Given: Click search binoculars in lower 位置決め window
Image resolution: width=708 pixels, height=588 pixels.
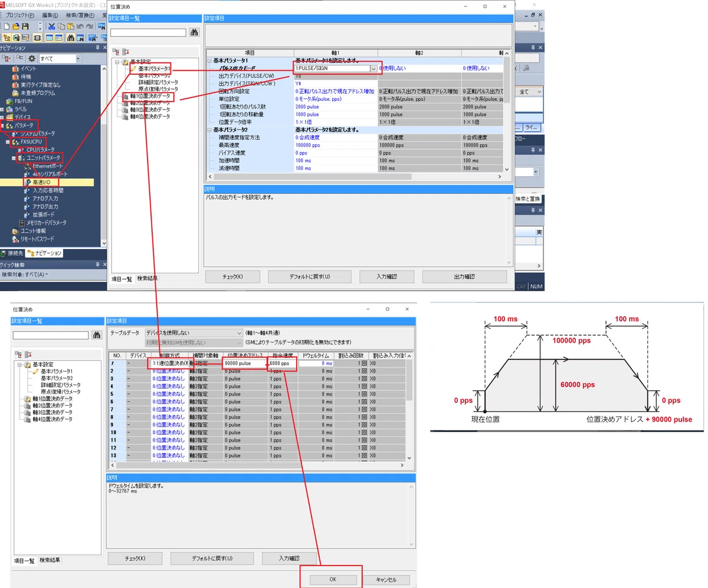Looking at the screenshot, I should point(98,335).
